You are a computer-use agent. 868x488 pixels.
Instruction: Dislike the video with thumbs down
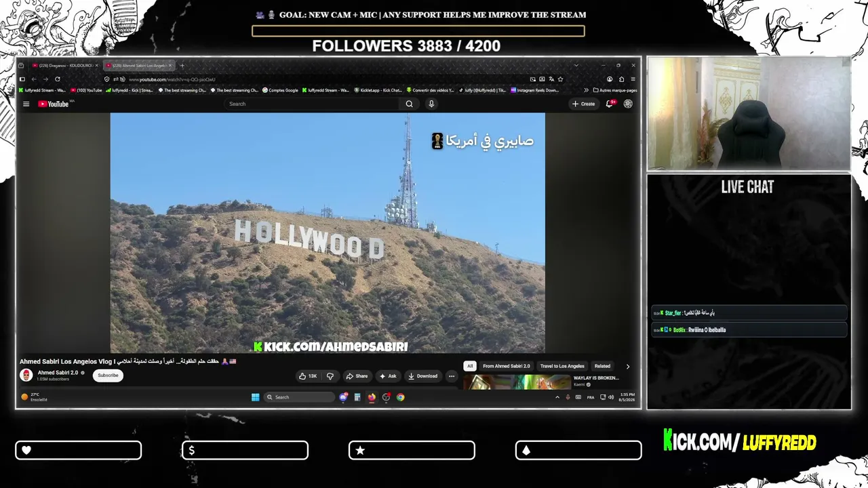tap(330, 376)
